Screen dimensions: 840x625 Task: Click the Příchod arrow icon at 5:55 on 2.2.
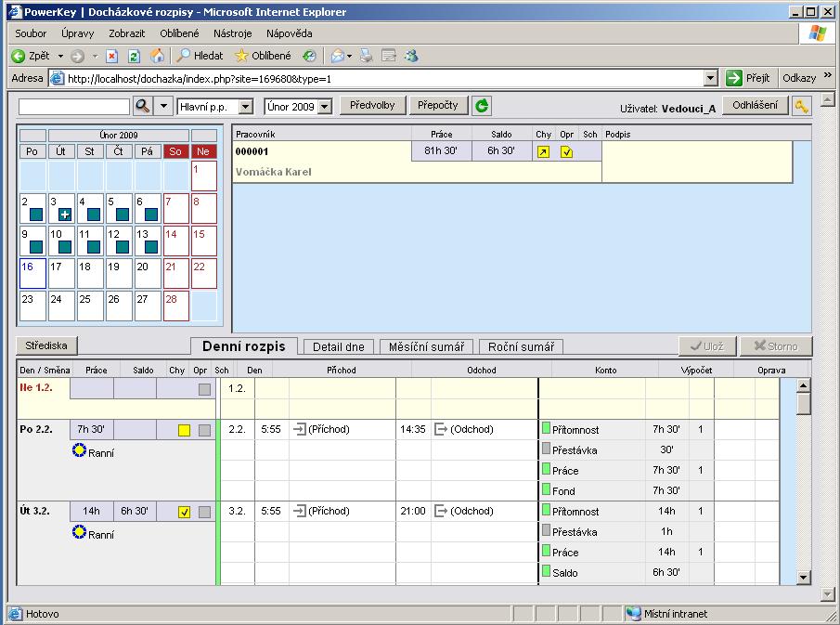300,429
